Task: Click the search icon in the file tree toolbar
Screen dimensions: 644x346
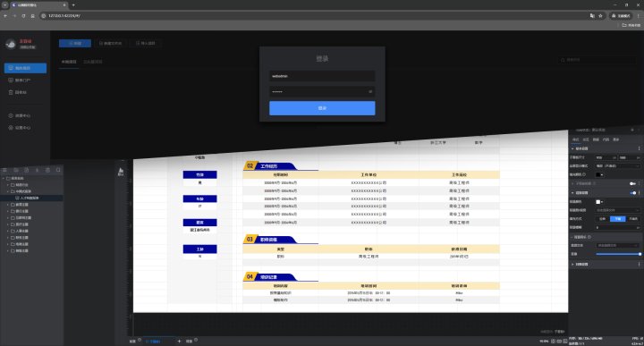Action: [58, 170]
